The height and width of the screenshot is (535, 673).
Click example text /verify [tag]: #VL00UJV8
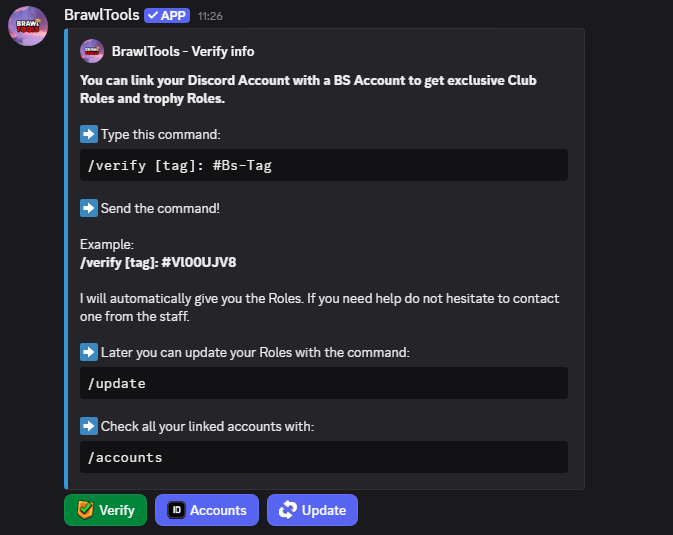158,262
